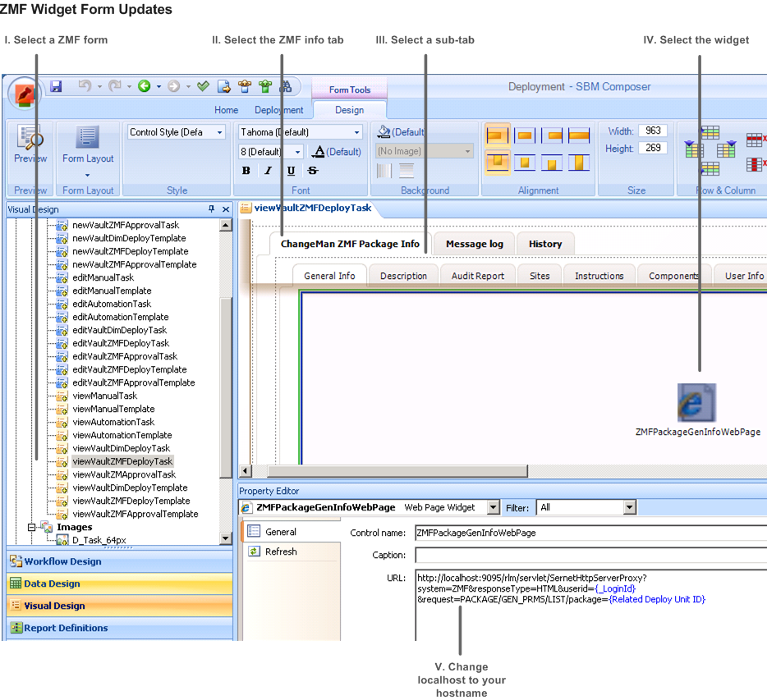Click the binoculars find icon
Viewport: 767px width, 700px height.
(285, 86)
